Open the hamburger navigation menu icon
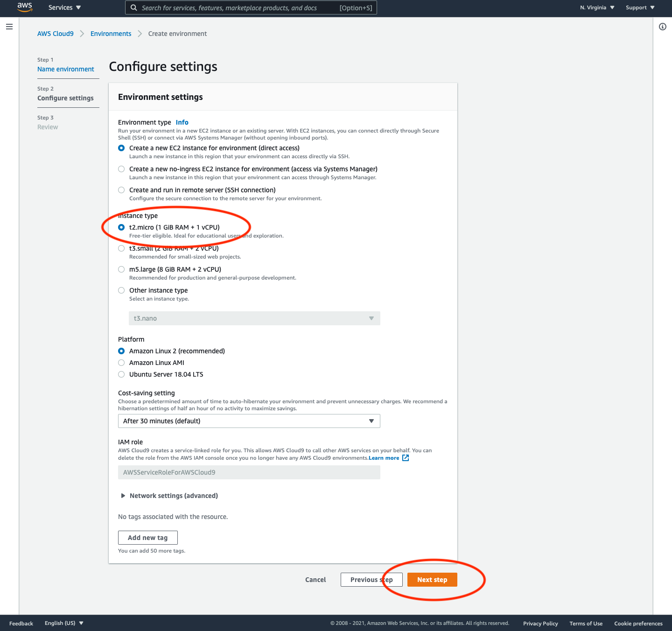 tap(9, 27)
